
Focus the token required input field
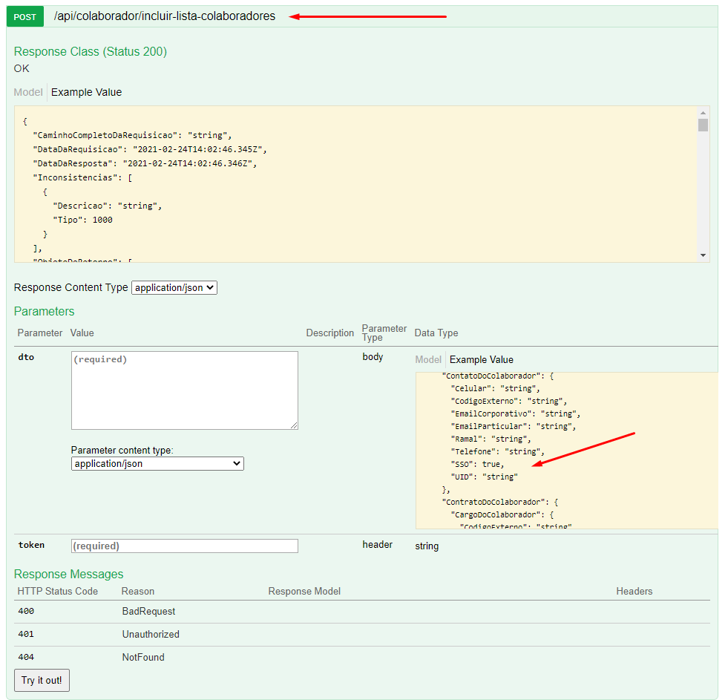point(184,546)
